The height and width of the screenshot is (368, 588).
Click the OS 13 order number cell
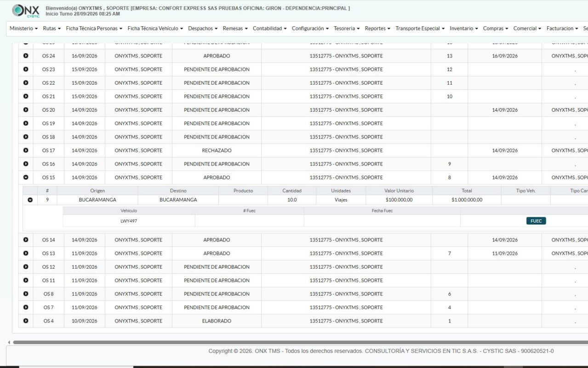click(x=48, y=253)
